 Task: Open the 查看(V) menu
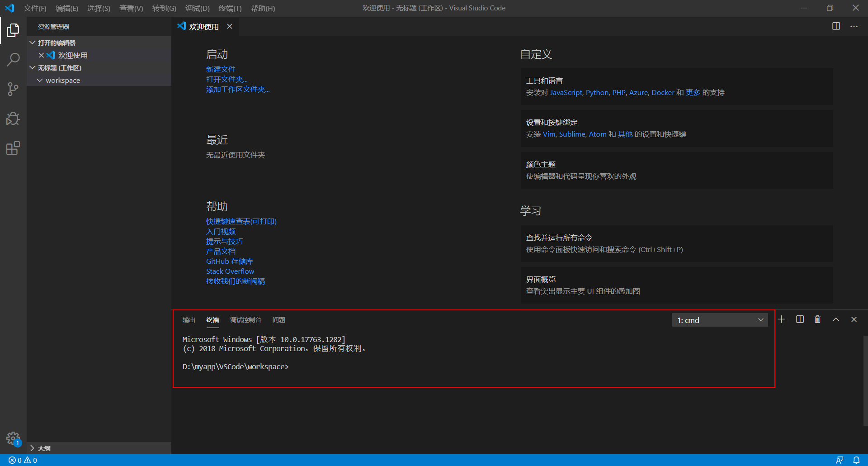(x=131, y=8)
